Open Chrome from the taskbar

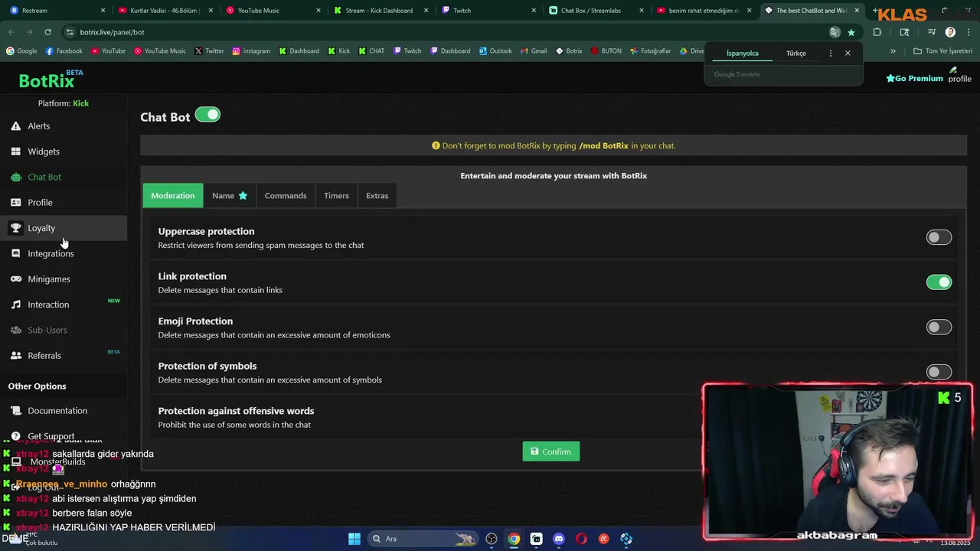point(514,539)
